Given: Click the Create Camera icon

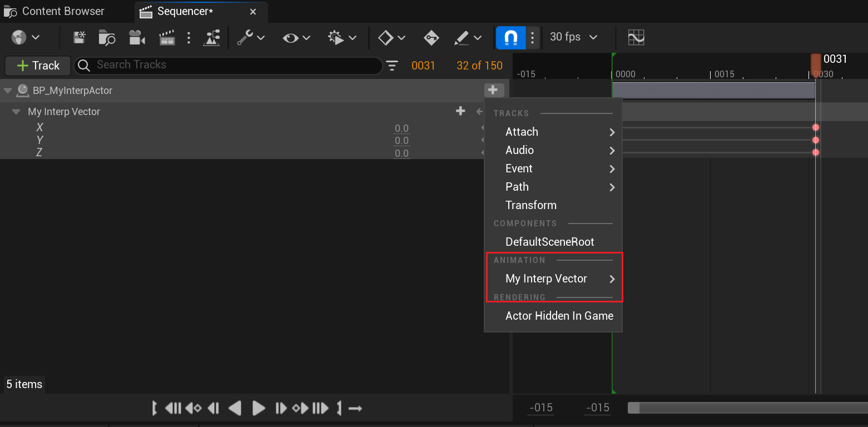Looking at the screenshot, I should [x=136, y=38].
